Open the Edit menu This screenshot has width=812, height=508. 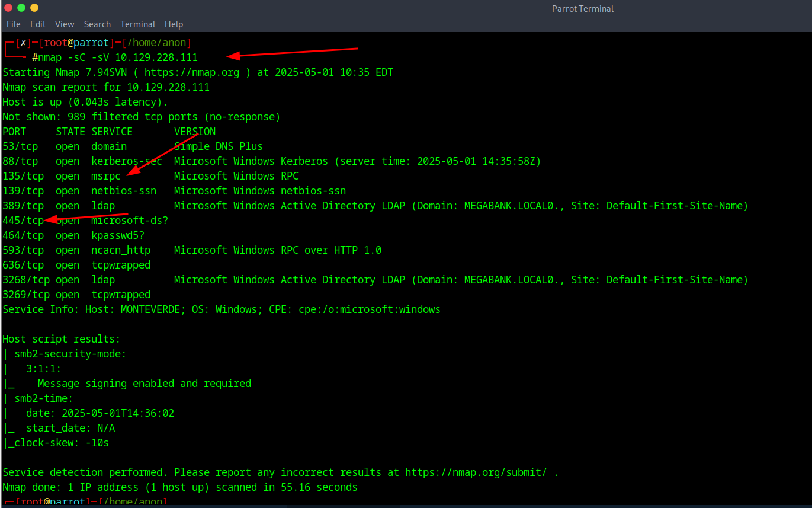point(38,24)
